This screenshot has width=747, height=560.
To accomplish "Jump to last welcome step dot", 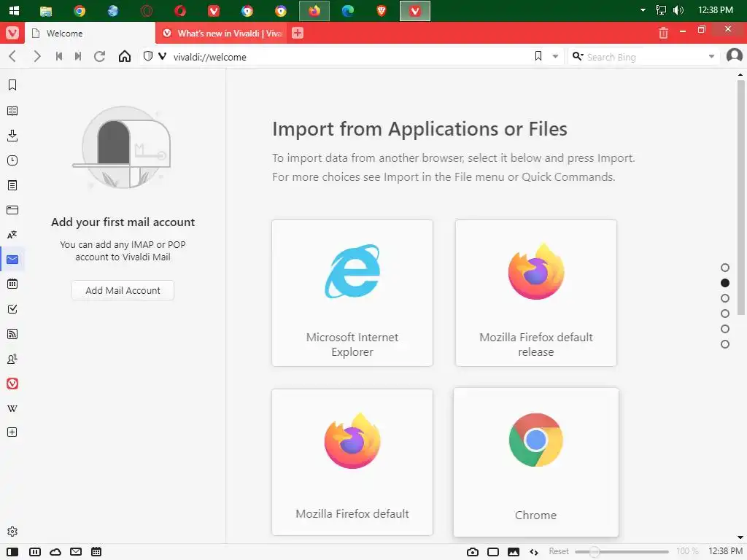I will [x=725, y=344].
